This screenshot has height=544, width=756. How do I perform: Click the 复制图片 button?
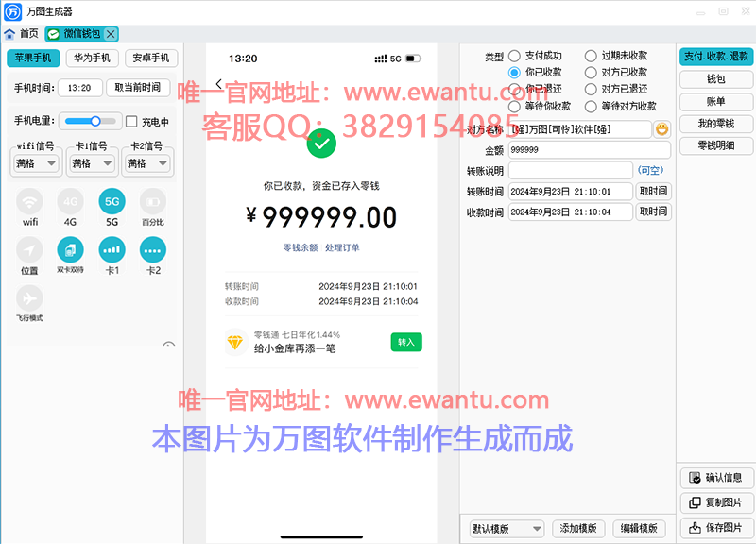pyautogui.click(x=717, y=502)
